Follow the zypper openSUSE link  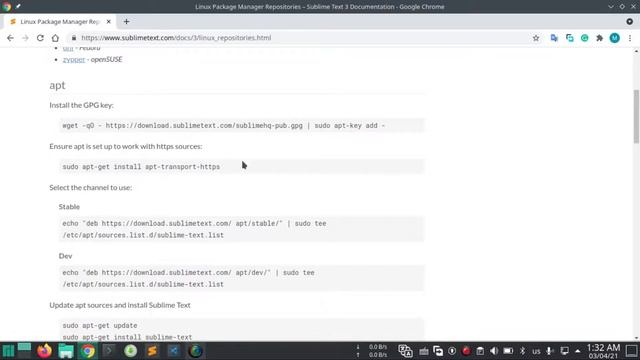[74, 60]
